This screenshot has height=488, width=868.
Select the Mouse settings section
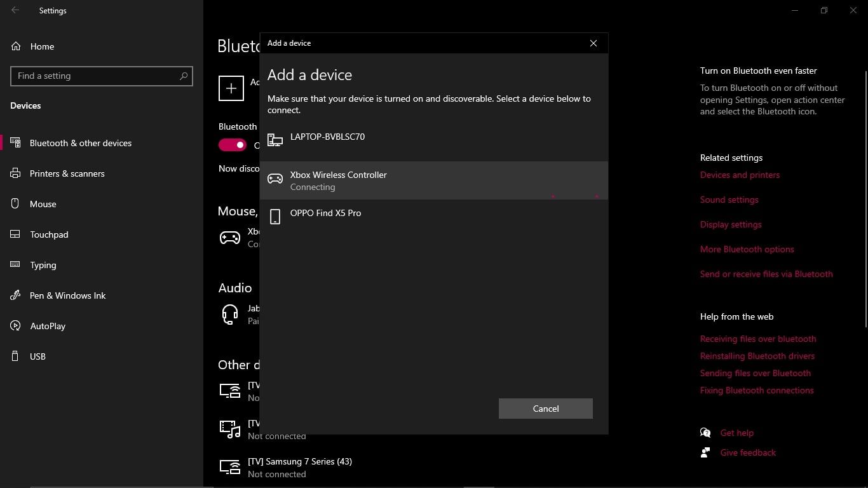43,204
